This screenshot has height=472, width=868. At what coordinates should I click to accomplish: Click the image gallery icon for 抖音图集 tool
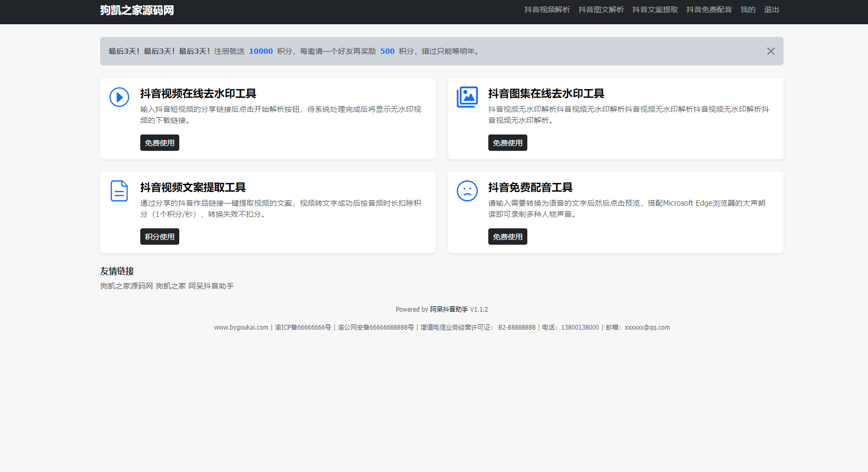coord(467,97)
